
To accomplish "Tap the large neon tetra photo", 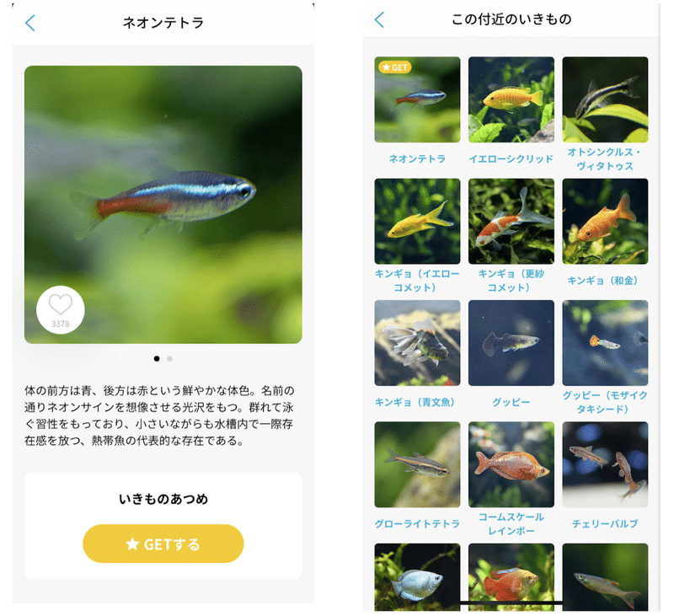I will 163,205.
